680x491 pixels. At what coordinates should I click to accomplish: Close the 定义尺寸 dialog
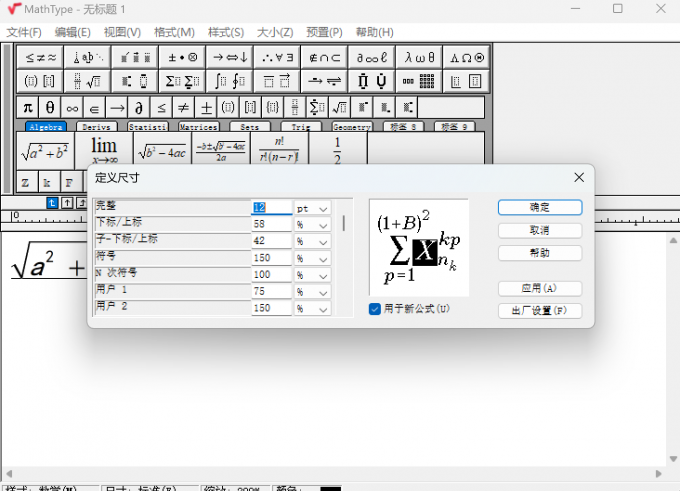(x=579, y=177)
